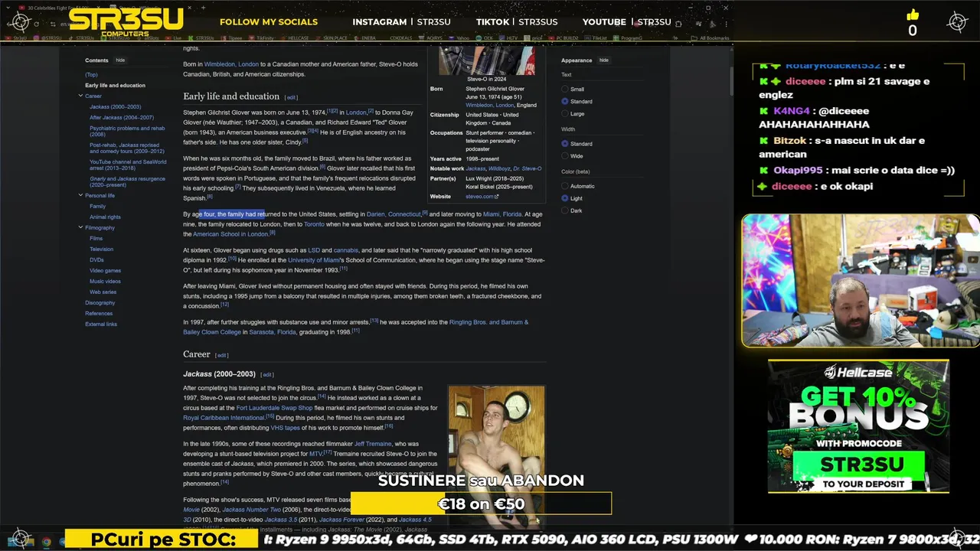Open the All Bookmarks folder
This screenshot has height=551, width=980.
pos(709,37)
